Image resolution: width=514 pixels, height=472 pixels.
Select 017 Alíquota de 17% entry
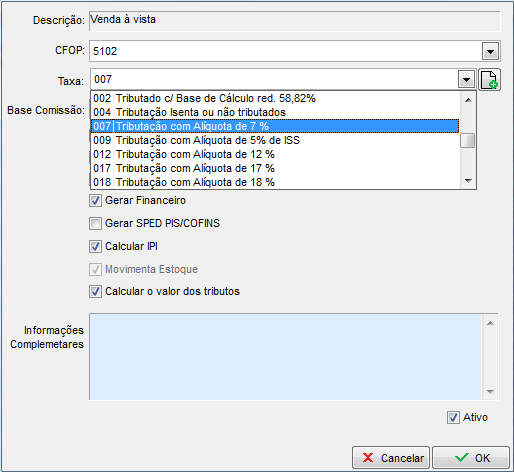pyautogui.click(x=275, y=168)
